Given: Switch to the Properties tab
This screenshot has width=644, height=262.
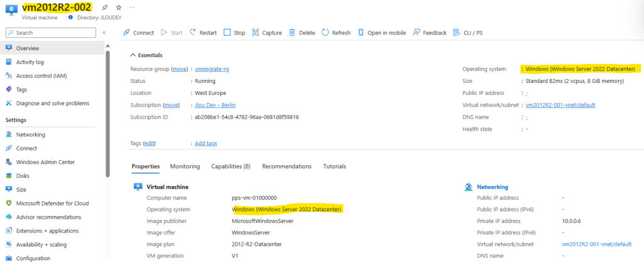Looking at the screenshot, I should tap(146, 166).
